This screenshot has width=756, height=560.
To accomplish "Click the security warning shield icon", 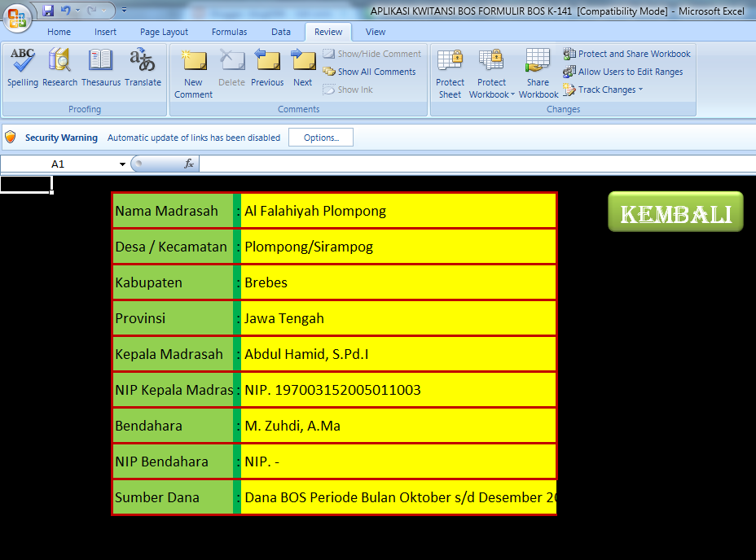I will click(11, 138).
